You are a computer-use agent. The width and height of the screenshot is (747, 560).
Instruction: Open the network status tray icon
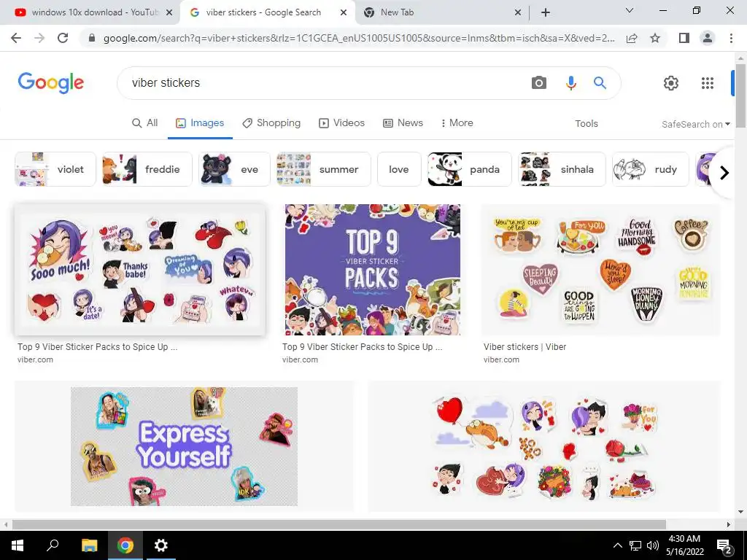pyautogui.click(x=635, y=545)
